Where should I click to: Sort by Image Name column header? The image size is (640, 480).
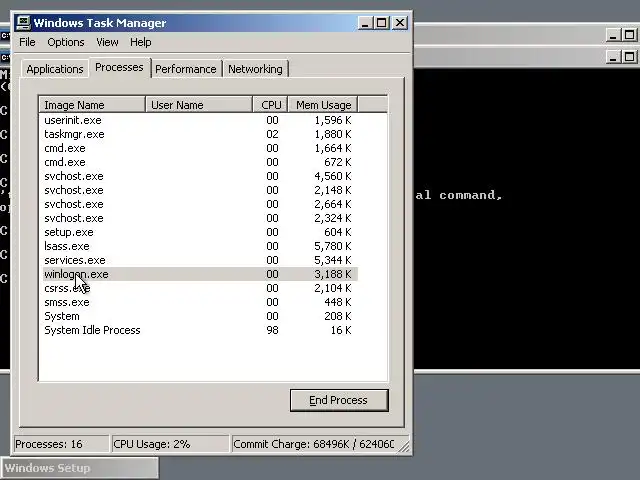(92, 105)
